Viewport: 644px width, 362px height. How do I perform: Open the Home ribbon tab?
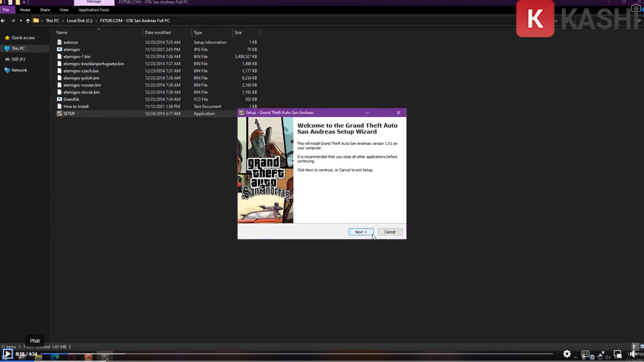coord(25,10)
